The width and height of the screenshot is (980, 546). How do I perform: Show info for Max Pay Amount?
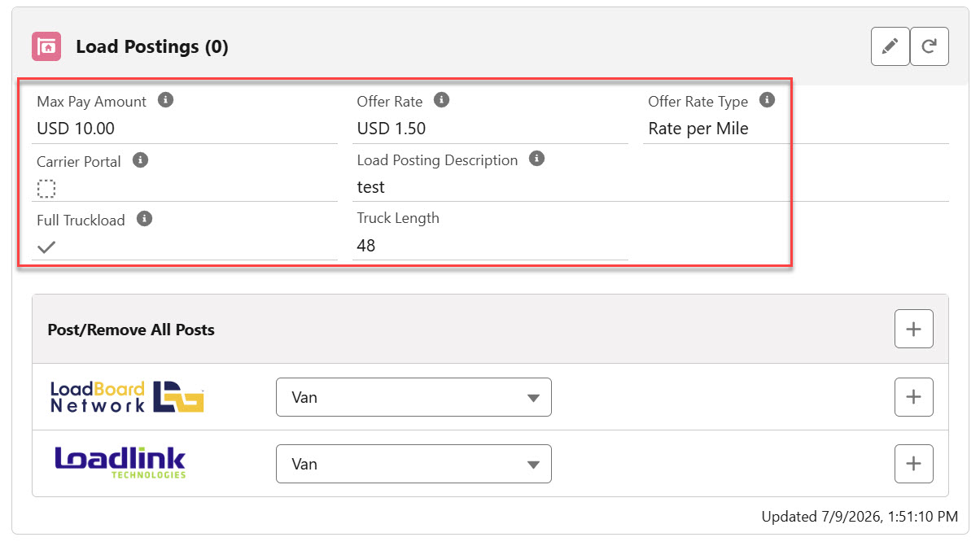click(165, 101)
